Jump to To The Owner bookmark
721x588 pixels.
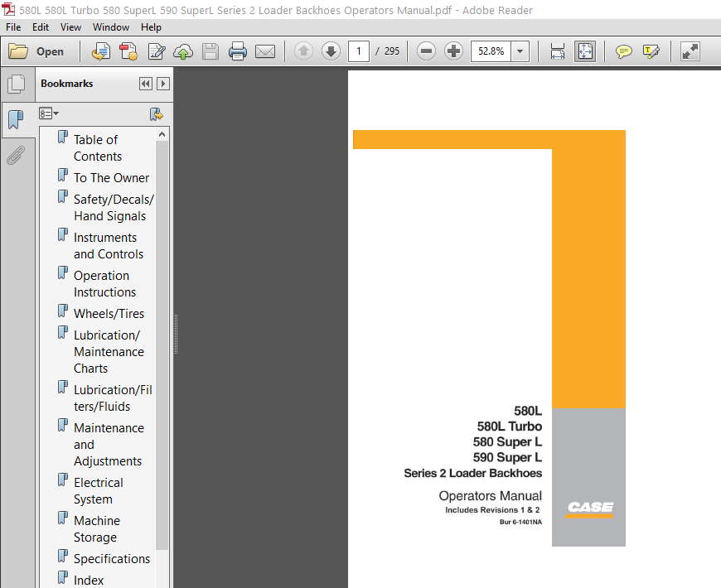pyautogui.click(x=111, y=178)
